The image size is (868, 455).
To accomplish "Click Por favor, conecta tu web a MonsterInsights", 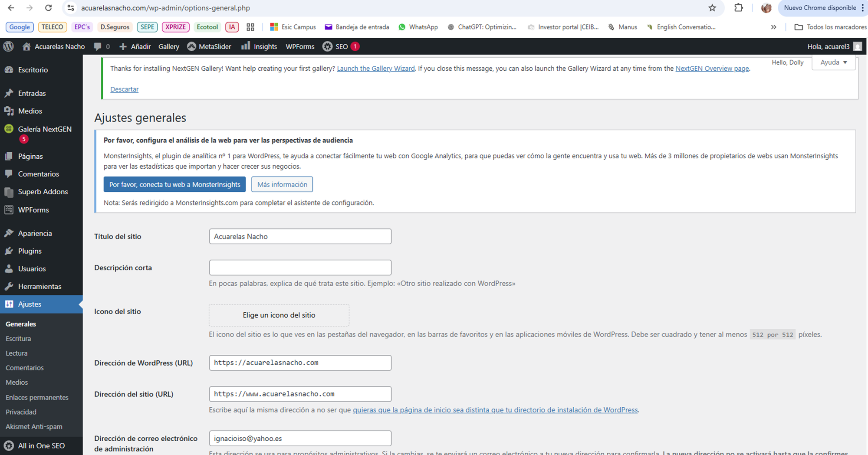I will pos(174,184).
